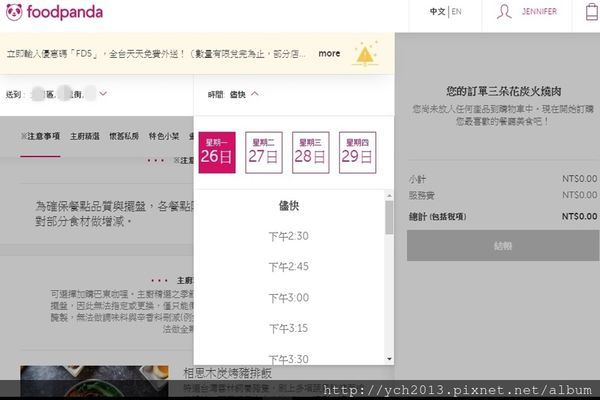Open the JENNIFER user account icon
The height and width of the screenshot is (400, 600).
(x=504, y=12)
